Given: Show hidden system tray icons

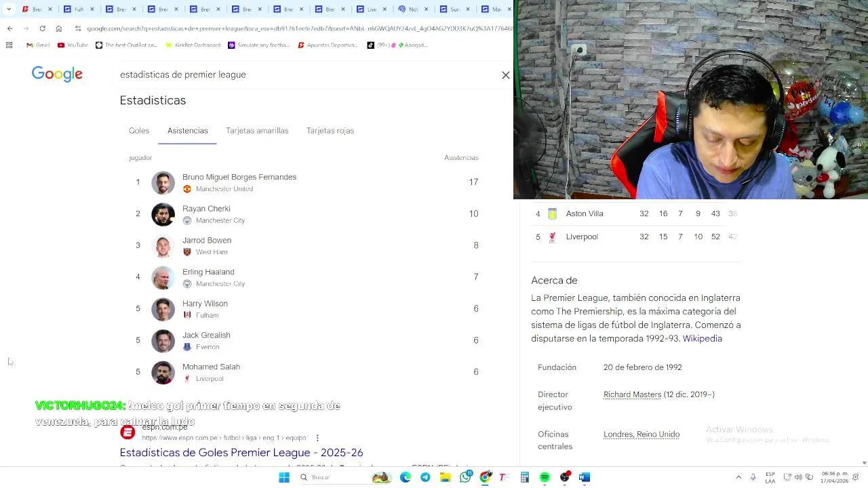Looking at the screenshot, I should 738,477.
